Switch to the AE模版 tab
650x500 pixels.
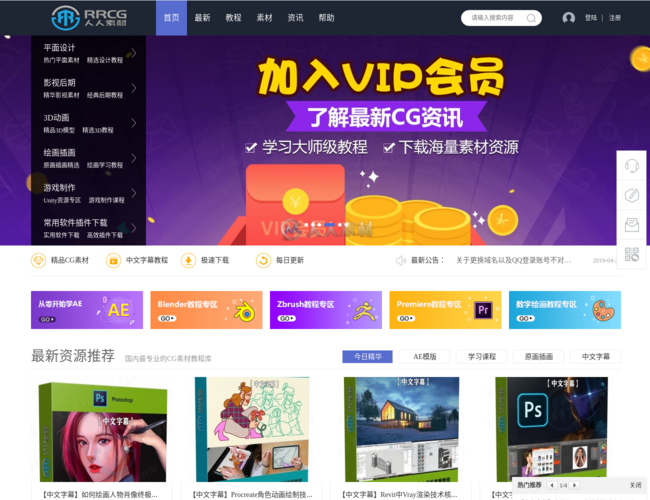(x=425, y=357)
